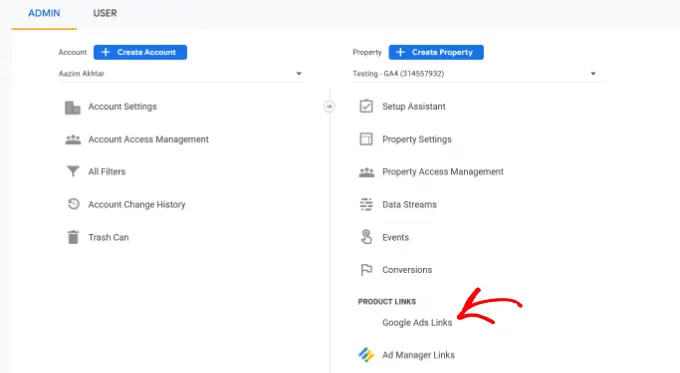Open the Testing - GA4 property dropdown
Image resolution: width=680 pixels, height=373 pixels.
click(x=475, y=74)
